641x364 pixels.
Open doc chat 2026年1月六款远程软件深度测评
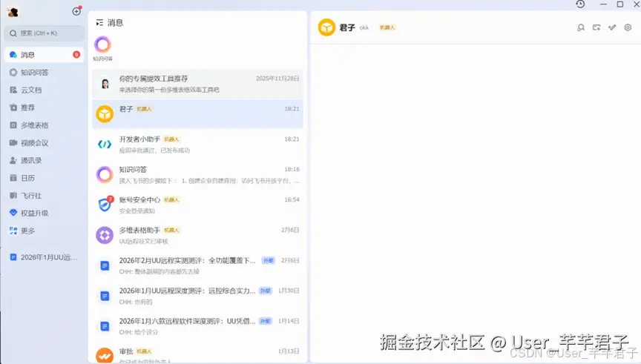[x=198, y=326]
